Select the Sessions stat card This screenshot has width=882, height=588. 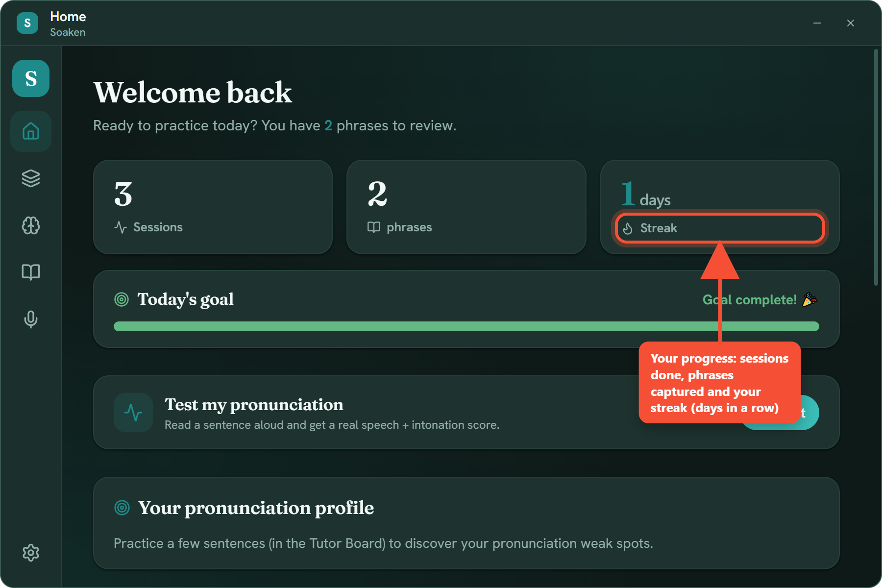pos(213,207)
